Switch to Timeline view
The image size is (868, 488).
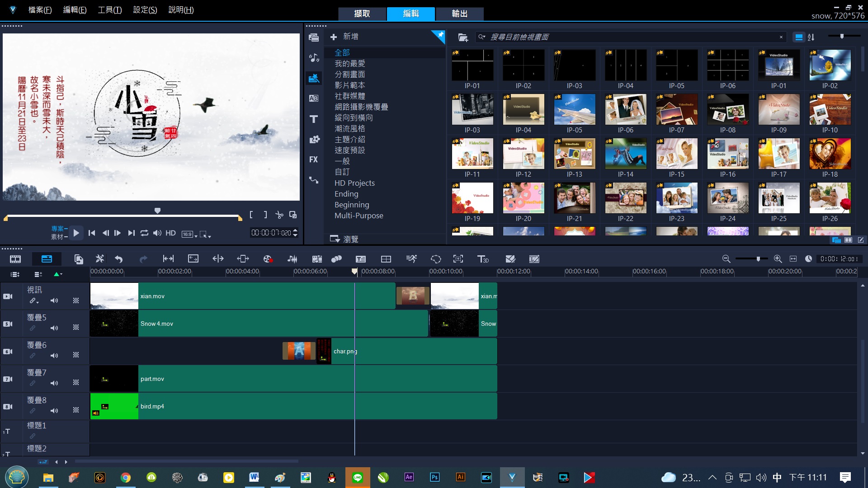tap(47, 259)
